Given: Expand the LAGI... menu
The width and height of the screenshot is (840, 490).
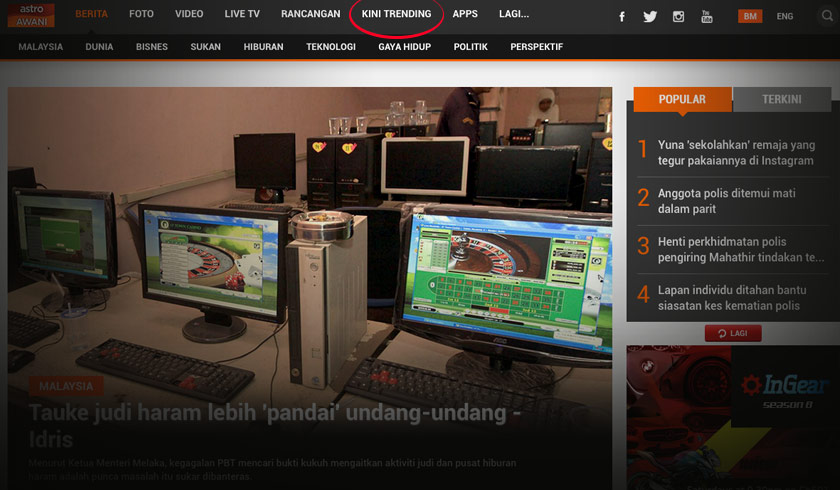Looking at the screenshot, I should click(514, 14).
